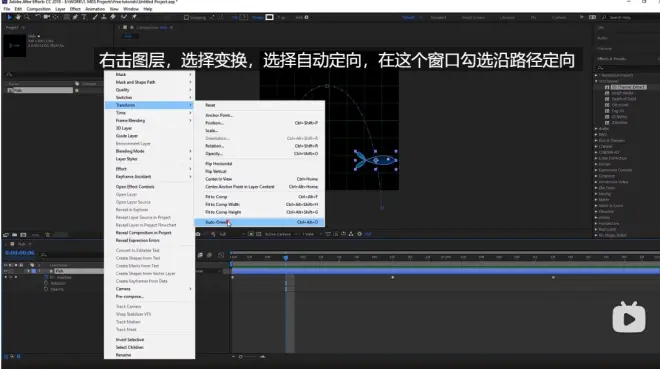This screenshot has width=660, height=369.
Task: Click the Stroke color swatch in toolbar
Action: coord(269,17)
